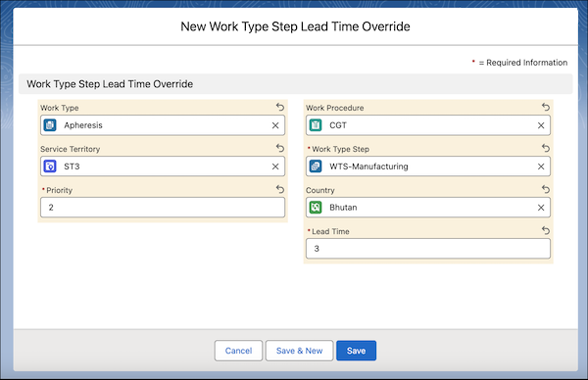
Task: Click the Apheresis work type record icon
Action: tap(50, 125)
